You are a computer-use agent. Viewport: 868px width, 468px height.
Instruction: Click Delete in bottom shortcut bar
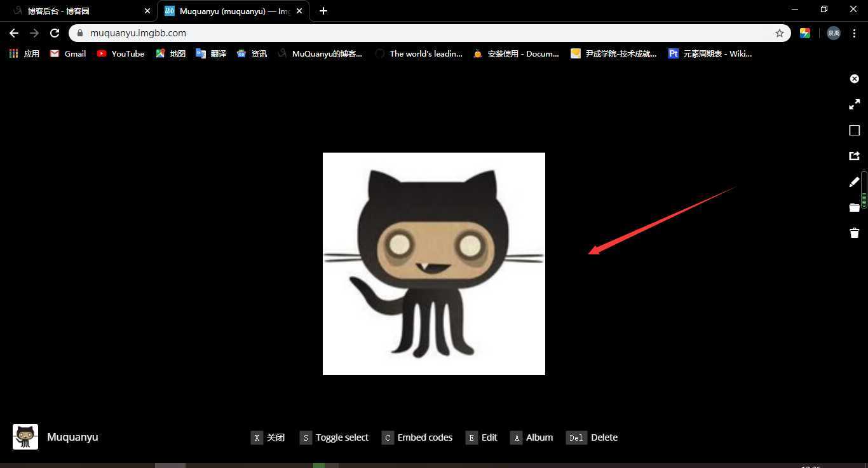point(592,437)
